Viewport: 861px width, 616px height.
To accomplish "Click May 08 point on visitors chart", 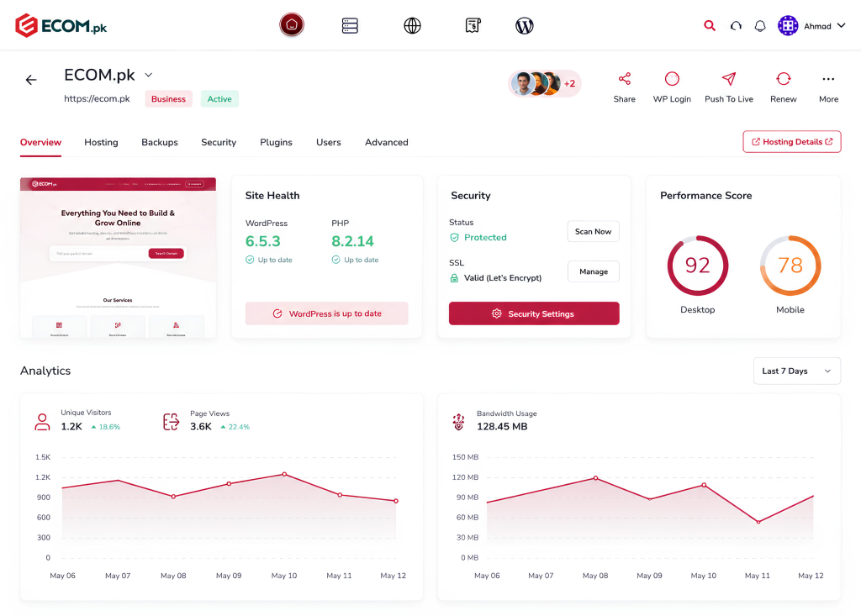I will coord(173,497).
